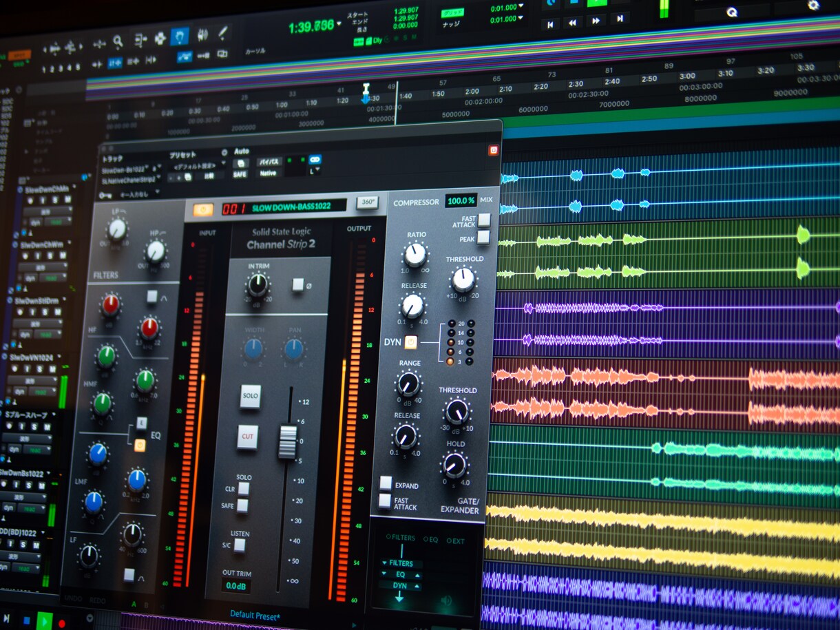Click the red plugin window target button
This screenshot has height=630, width=840.
click(494, 150)
